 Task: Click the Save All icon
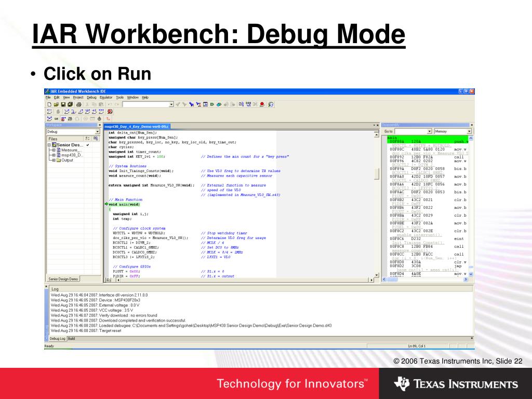click(70, 104)
